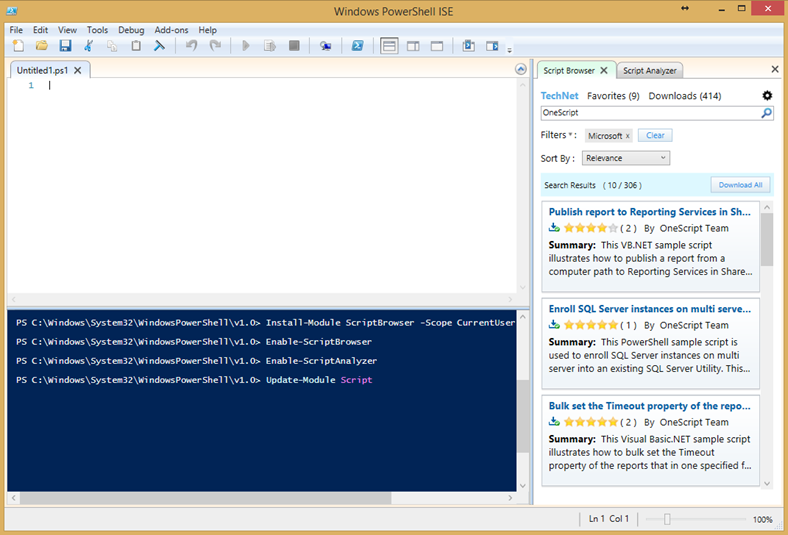
Task: Show script pane on the right layout
Action: [413, 46]
